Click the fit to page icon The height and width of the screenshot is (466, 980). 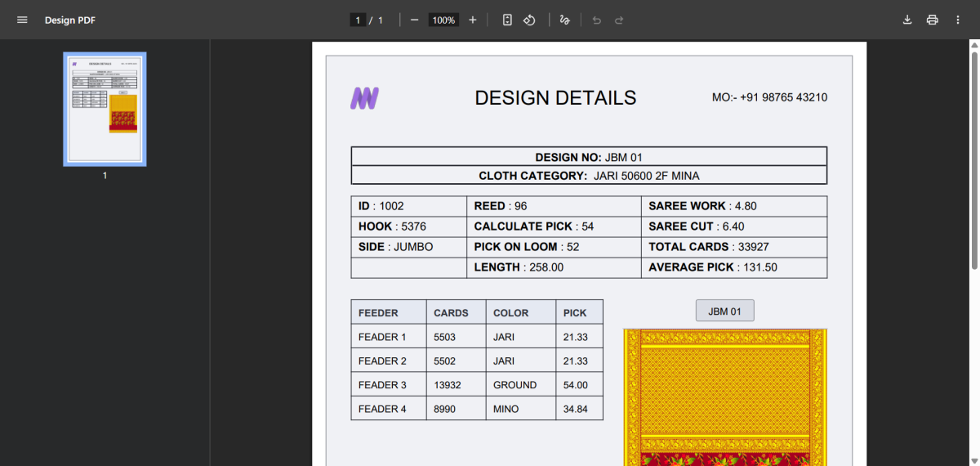pos(507,20)
